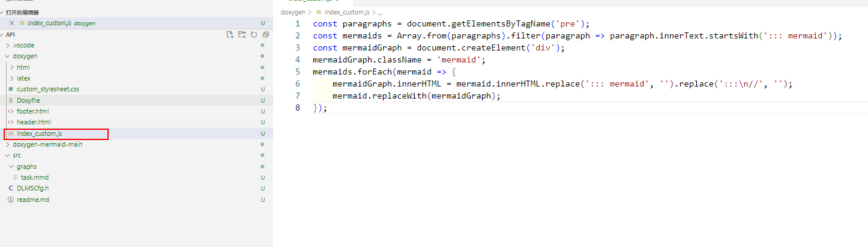The height and width of the screenshot is (247, 868).
Task: Click line number 1 in the editor gutter
Action: click(x=297, y=24)
